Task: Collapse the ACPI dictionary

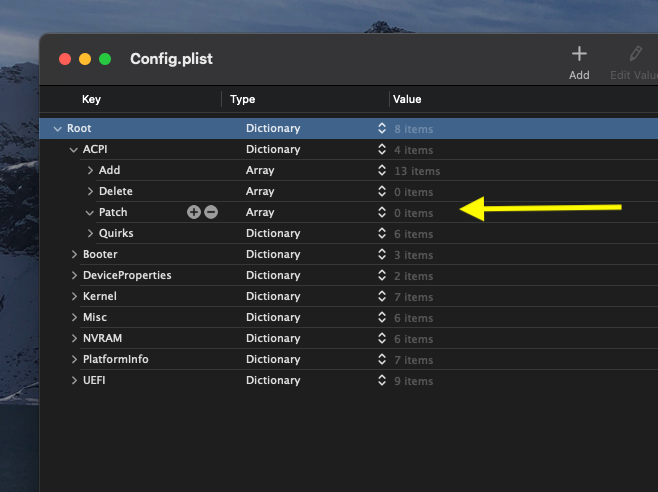Action: tap(73, 149)
